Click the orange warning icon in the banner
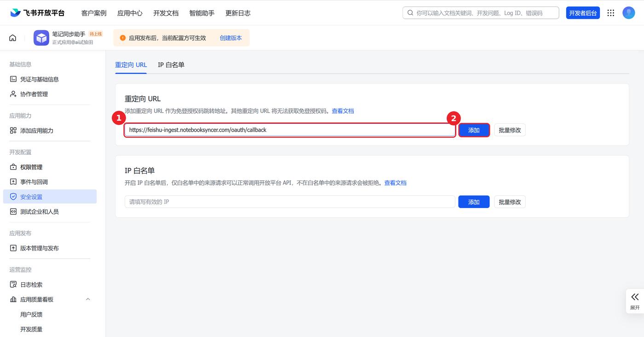The image size is (644, 337). (122, 38)
